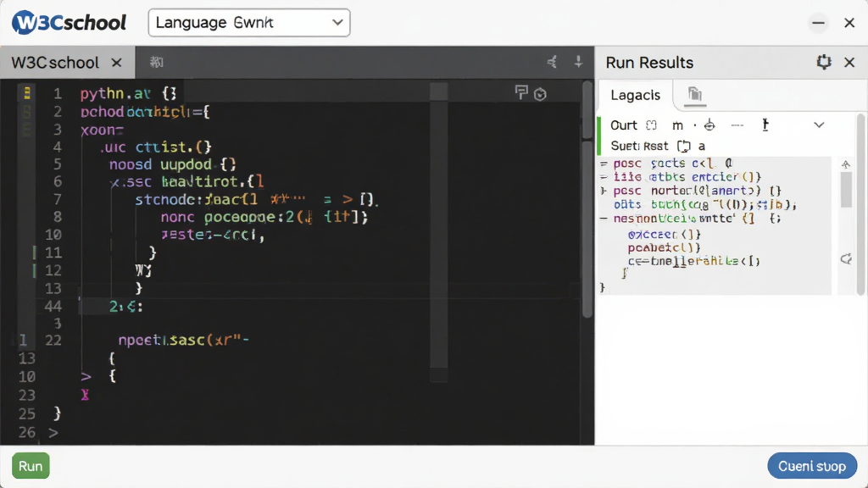
Task: Expand the chevron in the Ourt toolbar
Action: (819, 125)
